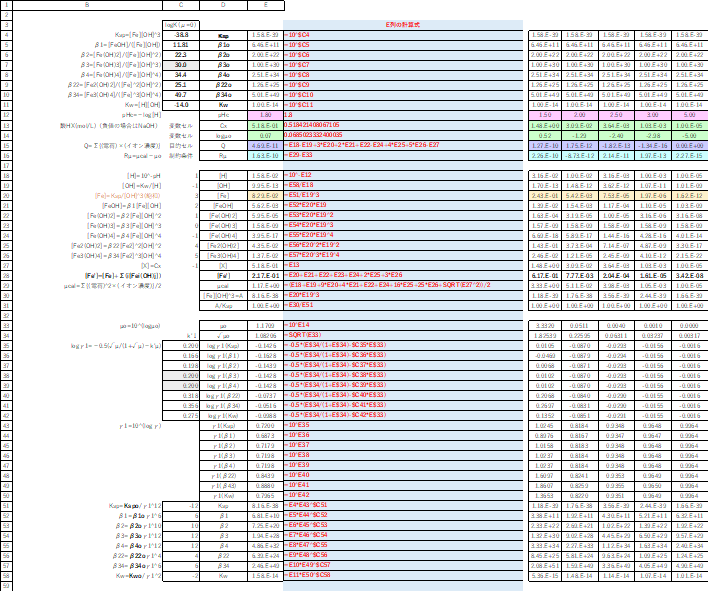The height and width of the screenshot is (592, 709).
Task: Select the column C header
Action: coord(181,5)
